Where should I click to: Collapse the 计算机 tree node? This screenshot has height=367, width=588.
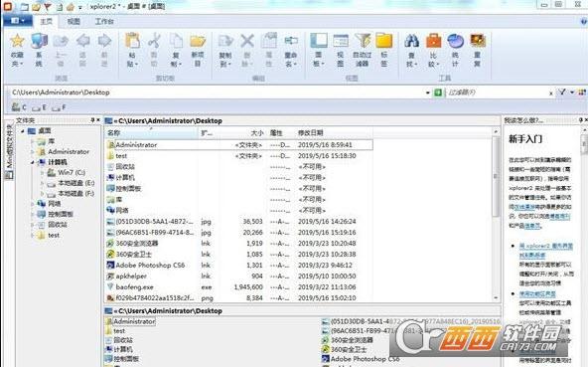32,162
